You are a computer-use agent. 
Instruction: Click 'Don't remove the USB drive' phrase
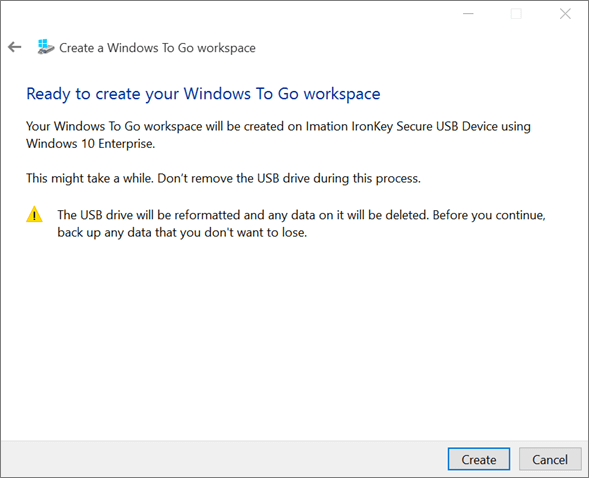click(235, 178)
